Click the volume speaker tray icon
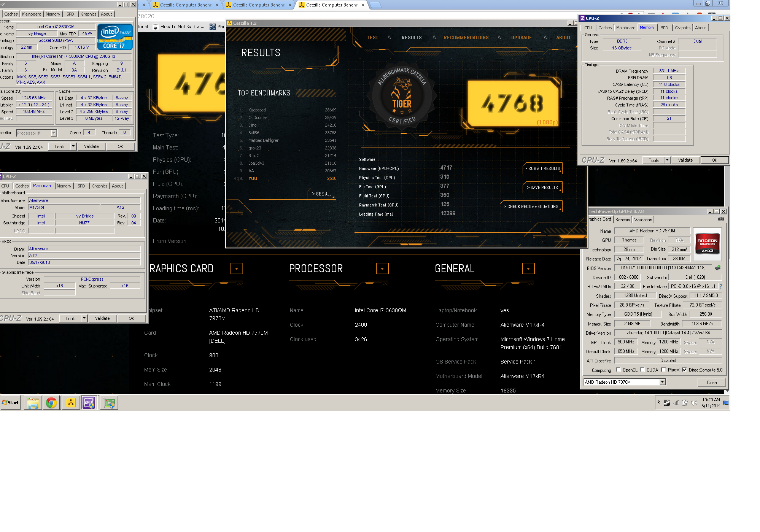The width and height of the screenshot is (760, 532). [694, 403]
